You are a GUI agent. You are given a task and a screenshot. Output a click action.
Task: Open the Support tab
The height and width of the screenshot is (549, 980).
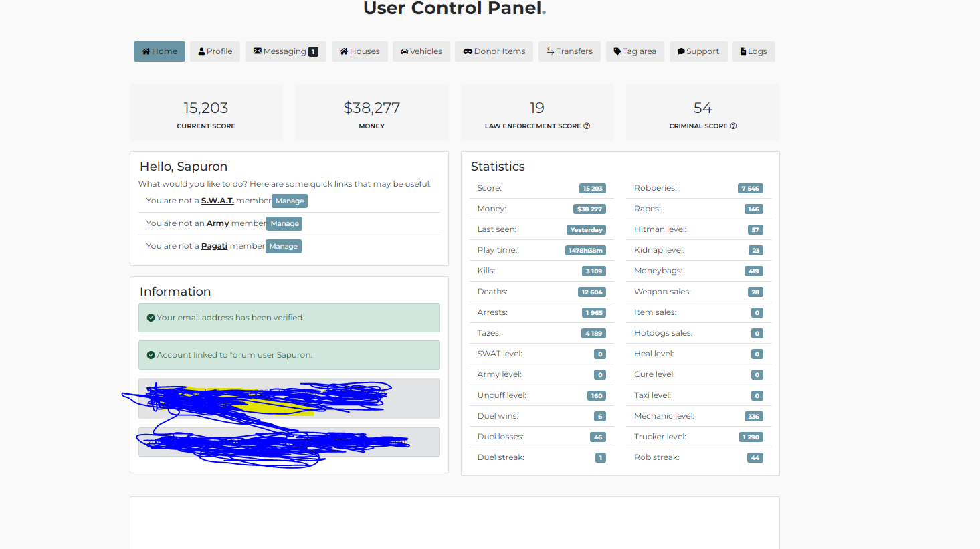pyautogui.click(x=698, y=51)
